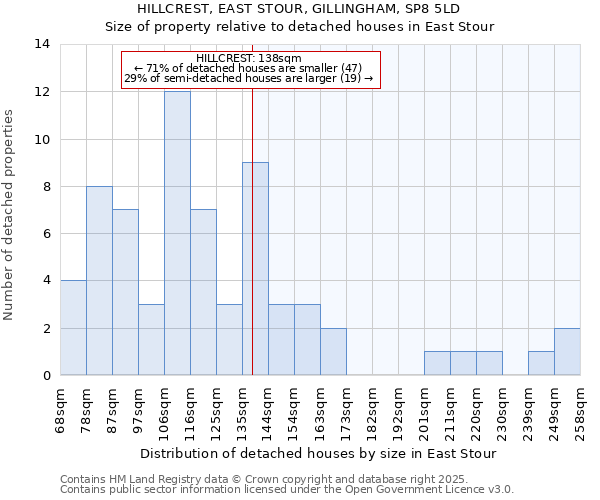Select the bar starting at 125sqm

(x=230, y=340)
